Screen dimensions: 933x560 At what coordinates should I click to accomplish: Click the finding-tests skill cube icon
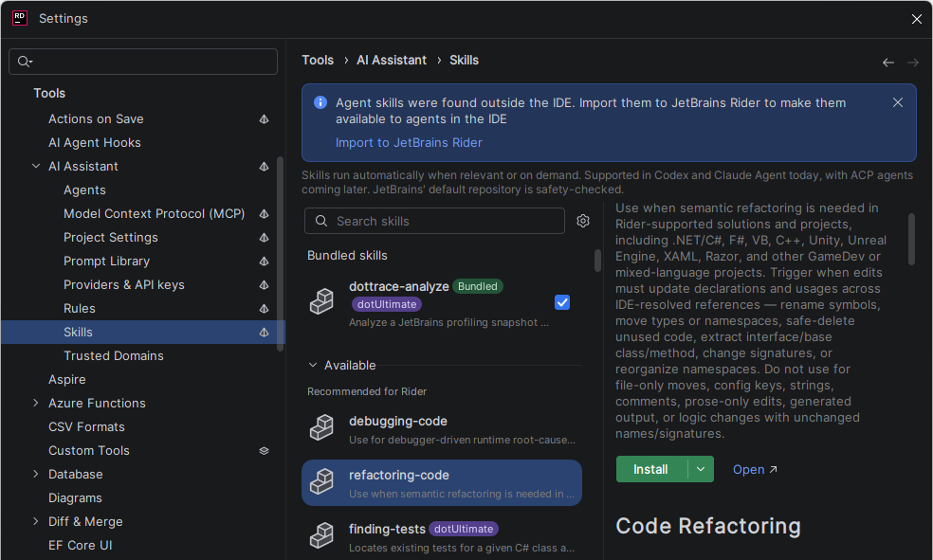[322, 535]
